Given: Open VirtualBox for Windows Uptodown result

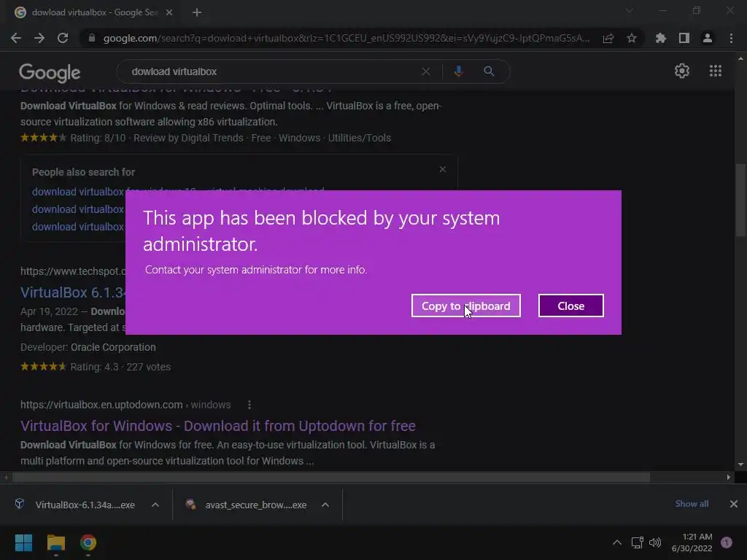Looking at the screenshot, I should click(217, 426).
